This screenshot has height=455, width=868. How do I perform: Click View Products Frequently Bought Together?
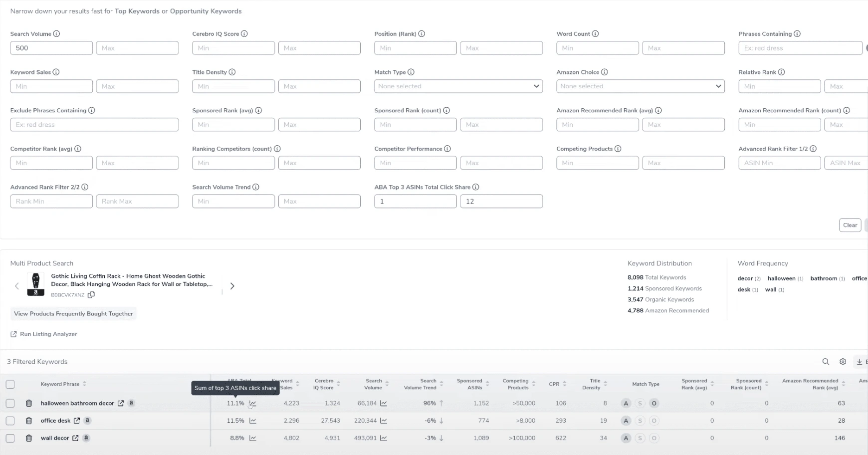73,314
